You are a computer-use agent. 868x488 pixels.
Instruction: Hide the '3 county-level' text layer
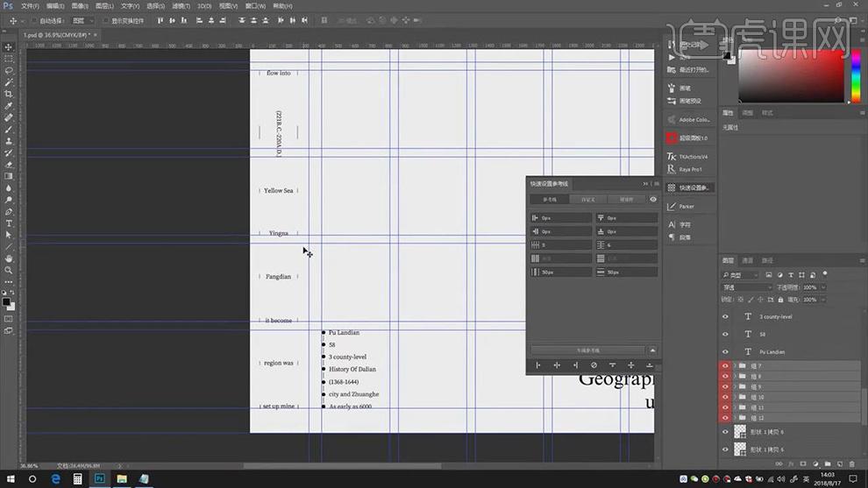point(725,316)
